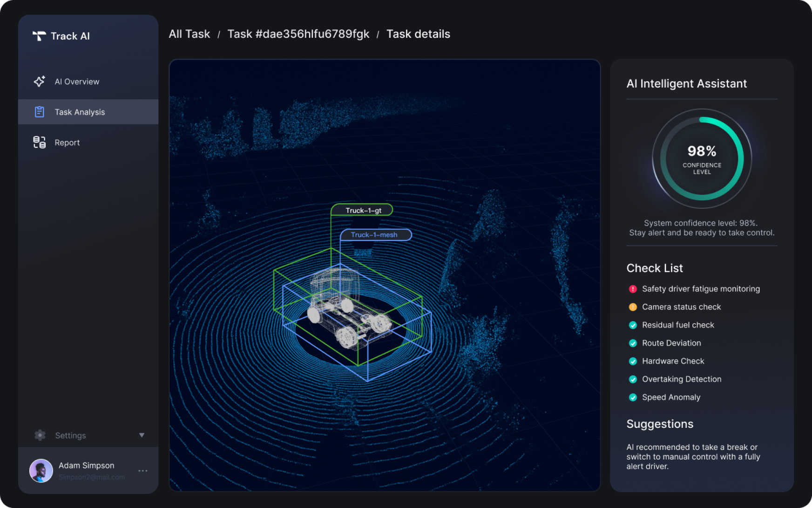This screenshot has width=812, height=508.
Task: Click the green check icon for Hardware Check
Action: coord(633,361)
